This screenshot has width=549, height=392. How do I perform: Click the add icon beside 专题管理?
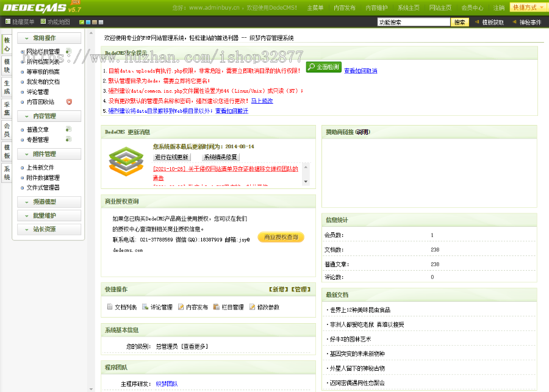pyautogui.click(x=68, y=139)
